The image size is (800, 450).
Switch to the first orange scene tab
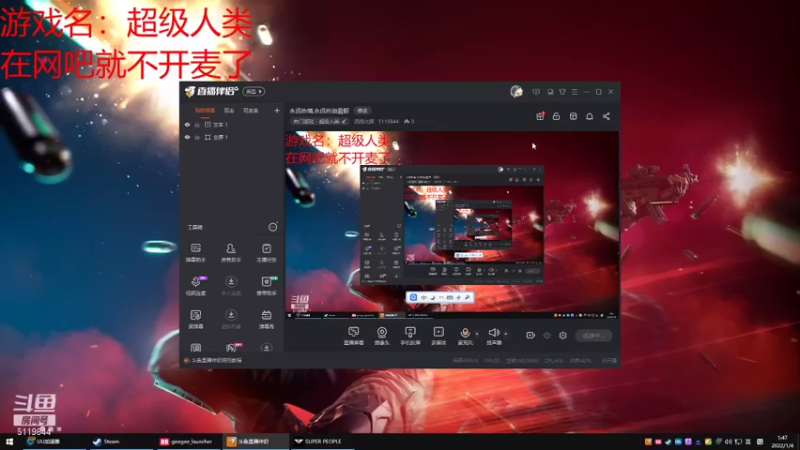point(205,110)
